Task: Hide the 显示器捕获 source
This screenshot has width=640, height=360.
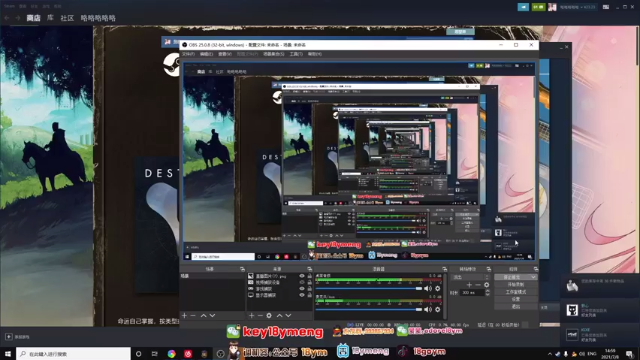Action: pos(302,295)
